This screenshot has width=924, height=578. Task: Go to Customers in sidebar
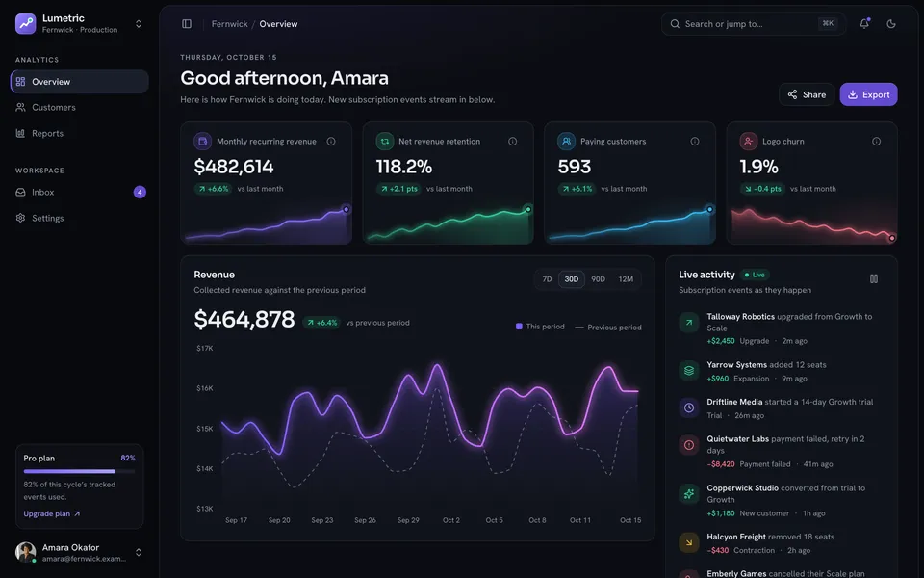point(80,107)
